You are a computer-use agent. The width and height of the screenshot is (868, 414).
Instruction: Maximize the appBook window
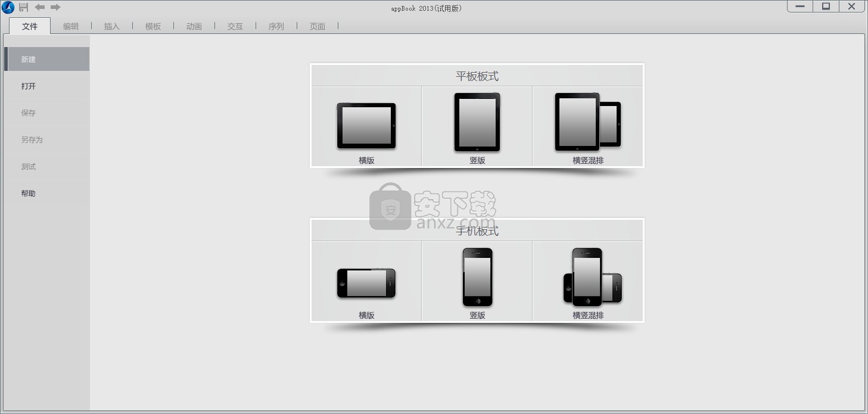point(826,7)
